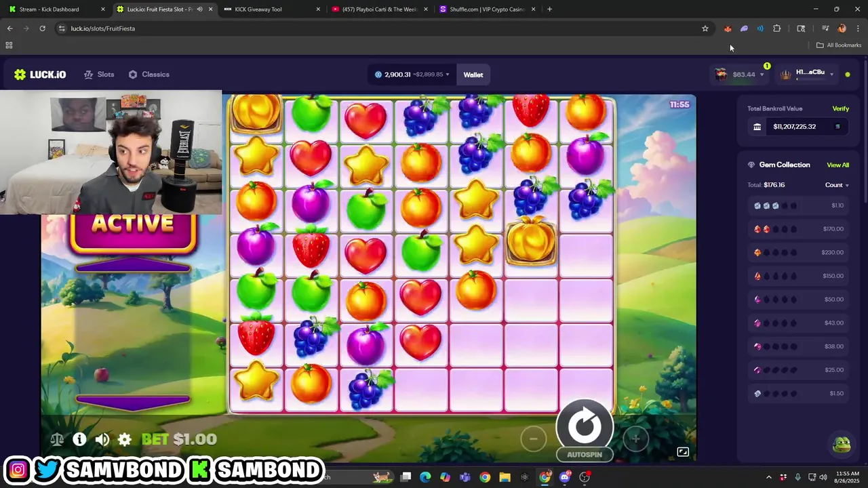Select the $25.00 gem row
Viewport: 868px width, 488px height.
click(x=798, y=370)
